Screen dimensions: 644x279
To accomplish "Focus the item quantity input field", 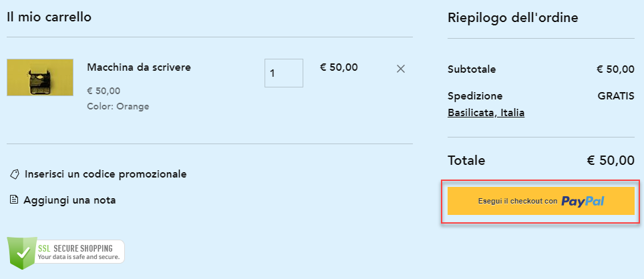I will pyautogui.click(x=283, y=73).
